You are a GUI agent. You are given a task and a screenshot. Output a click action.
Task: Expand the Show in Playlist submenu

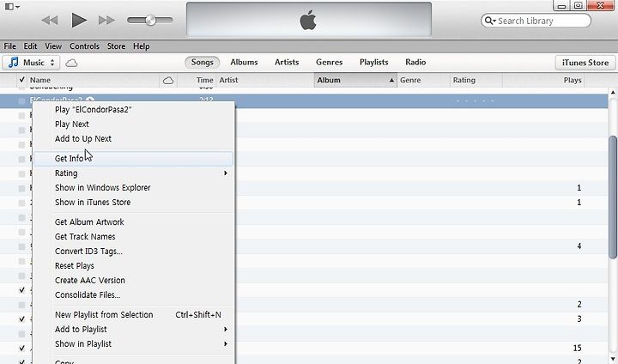coord(134,344)
